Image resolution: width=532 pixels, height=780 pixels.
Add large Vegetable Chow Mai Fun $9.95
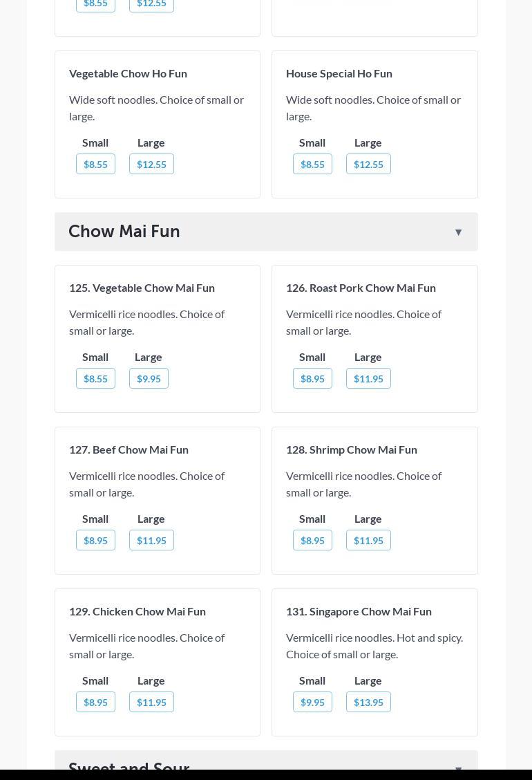click(x=149, y=379)
